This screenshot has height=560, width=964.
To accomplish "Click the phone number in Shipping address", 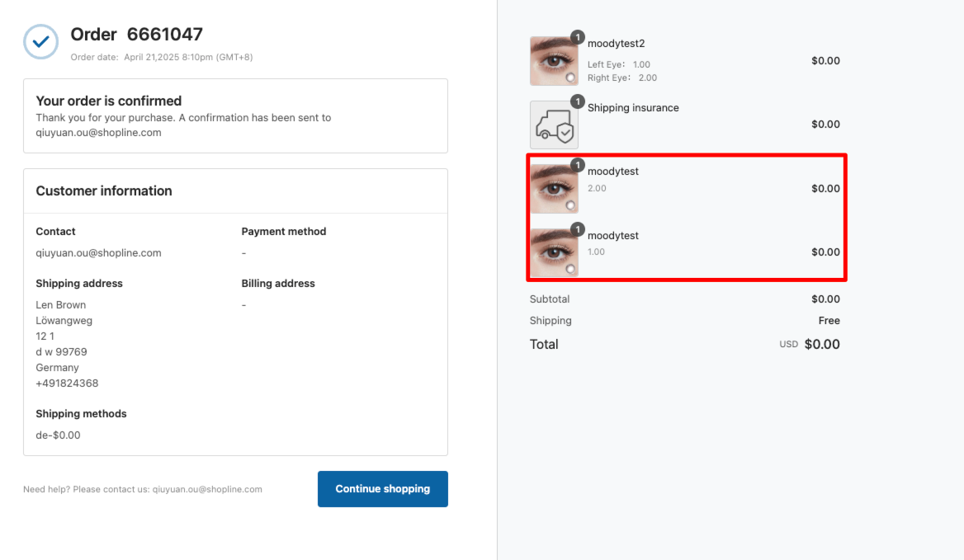I will tap(67, 384).
